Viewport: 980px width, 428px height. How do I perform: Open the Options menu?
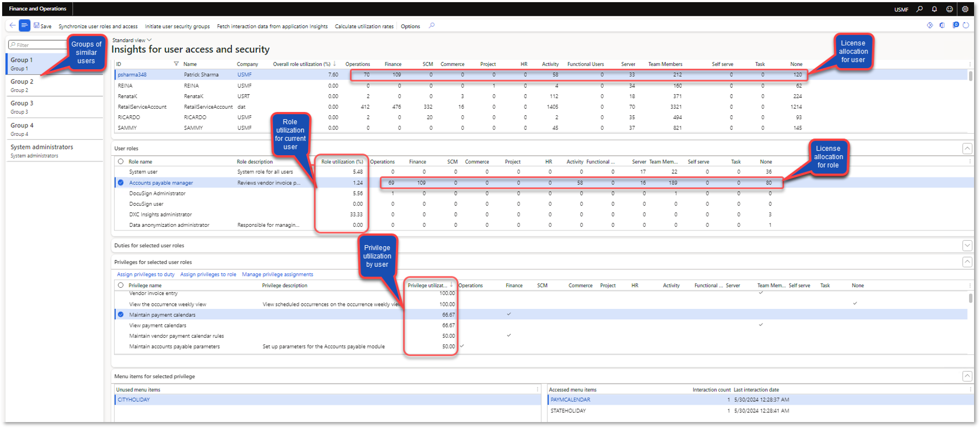[410, 26]
